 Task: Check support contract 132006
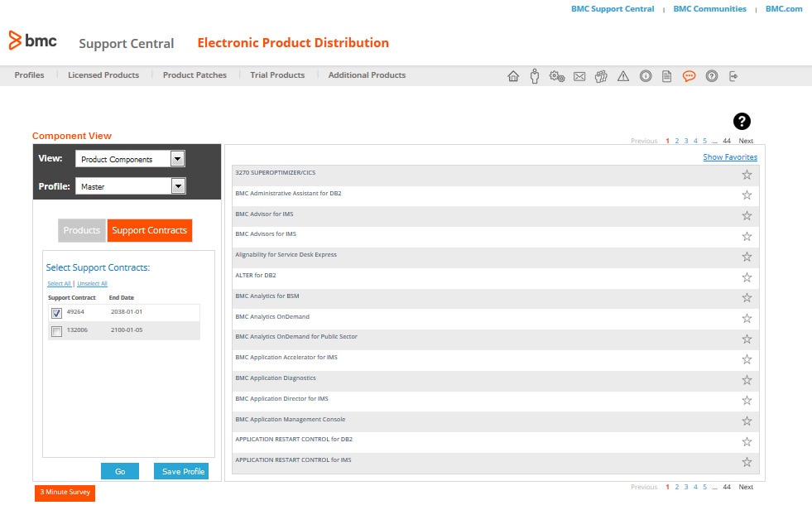[x=56, y=331]
